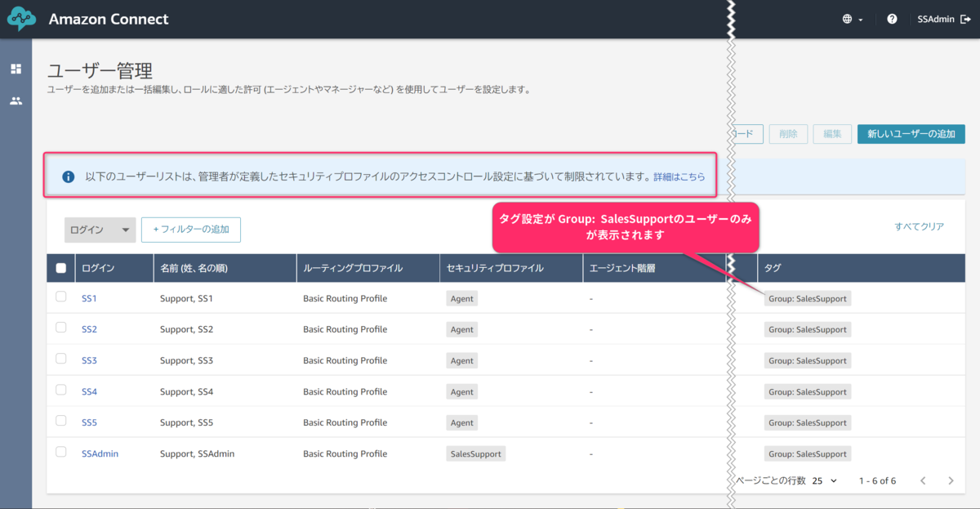Viewport: 980px width, 509px height.
Task: Open the dashboard icon in sidebar
Action: click(16, 69)
